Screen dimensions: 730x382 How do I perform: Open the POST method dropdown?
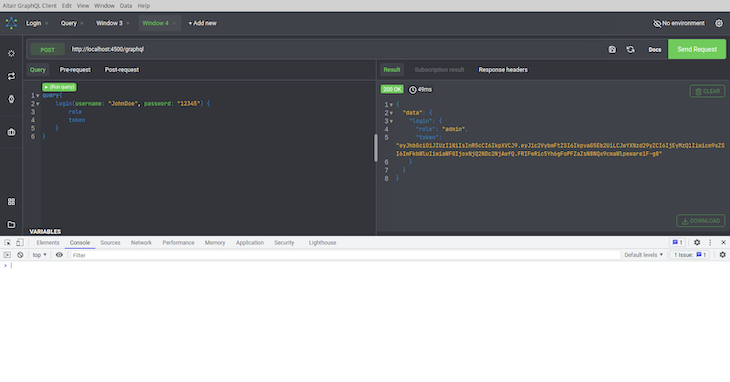pyautogui.click(x=47, y=50)
